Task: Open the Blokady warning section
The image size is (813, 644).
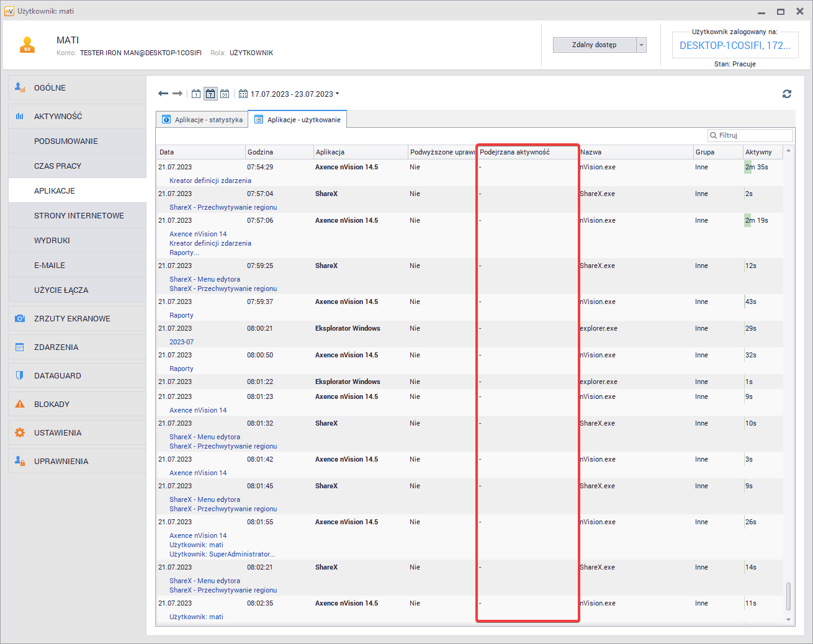Action: [x=52, y=404]
